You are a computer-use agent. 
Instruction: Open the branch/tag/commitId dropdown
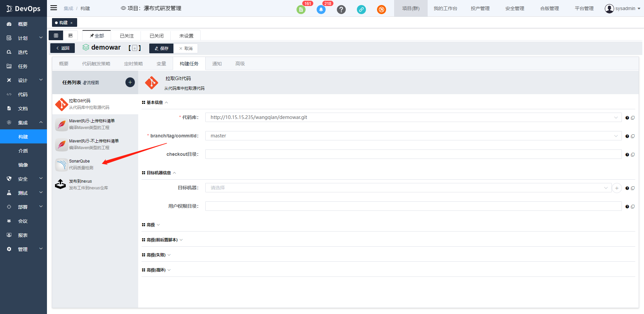[x=413, y=136]
